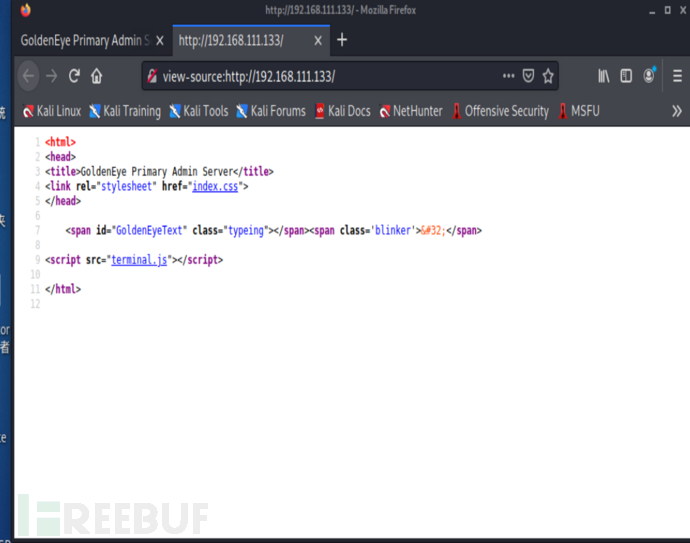Switch to GoldenEye Primary Admin tab
This screenshot has width=690, height=543.
84,40
